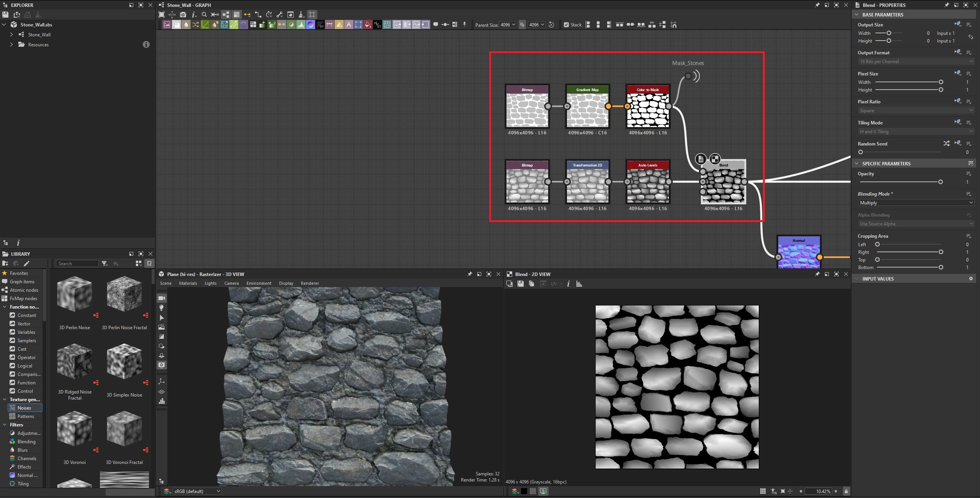Open the graph search magnifier tool

click(204, 15)
